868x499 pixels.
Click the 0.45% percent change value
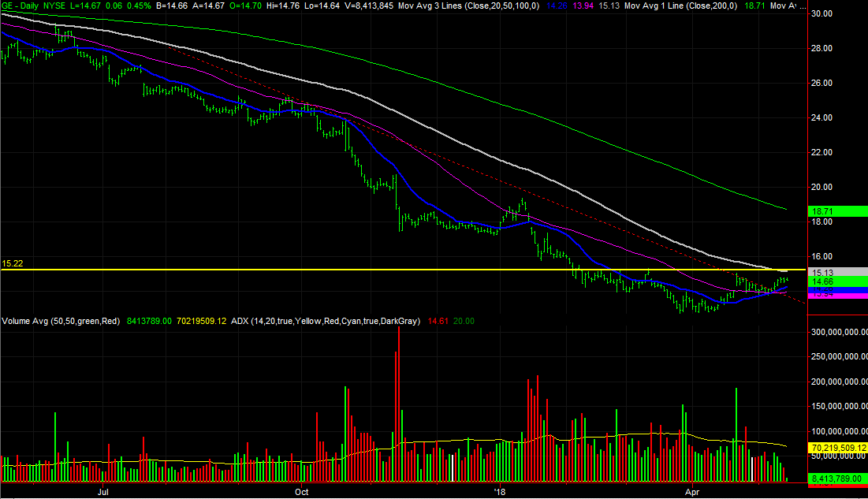pos(139,6)
